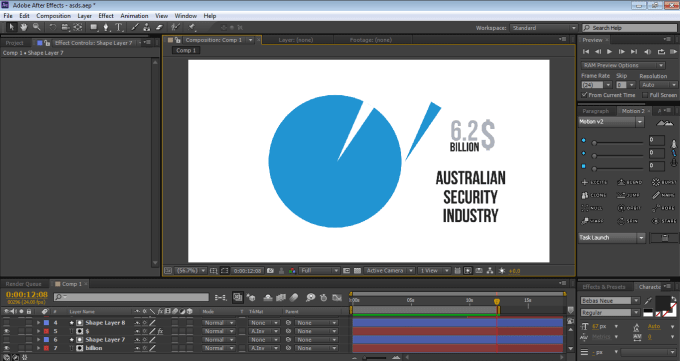
Task: Open Active Camera view dropdown
Action: point(389,271)
